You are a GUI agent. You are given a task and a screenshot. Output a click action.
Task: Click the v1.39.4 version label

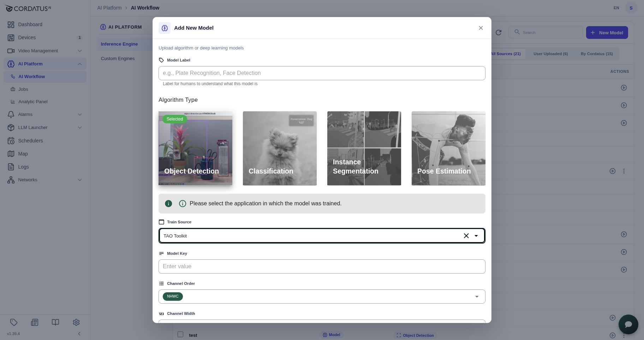pyautogui.click(x=13, y=334)
